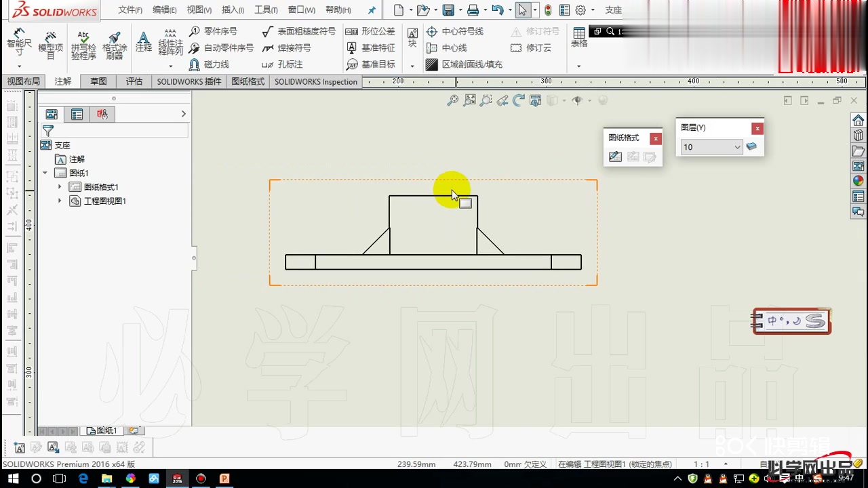
Task: Insert a 焊接符号 weld symbol
Action: [x=286, y=48]
